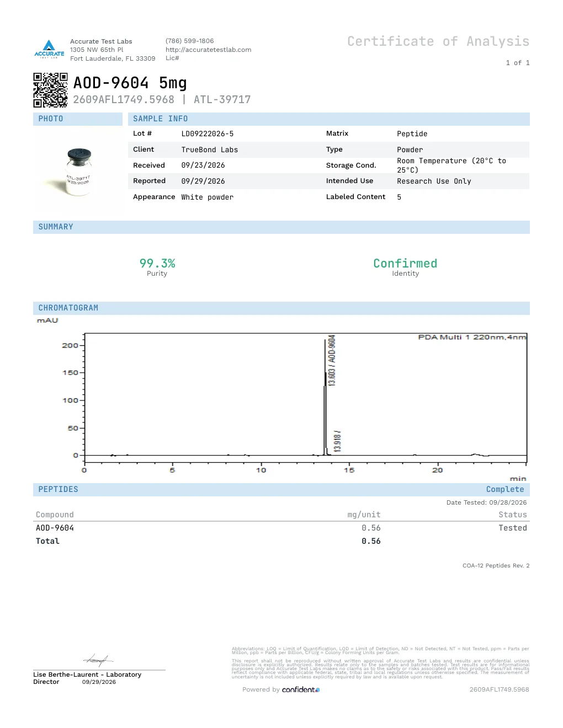Click the SUMMARY section header

pos(281,227)
